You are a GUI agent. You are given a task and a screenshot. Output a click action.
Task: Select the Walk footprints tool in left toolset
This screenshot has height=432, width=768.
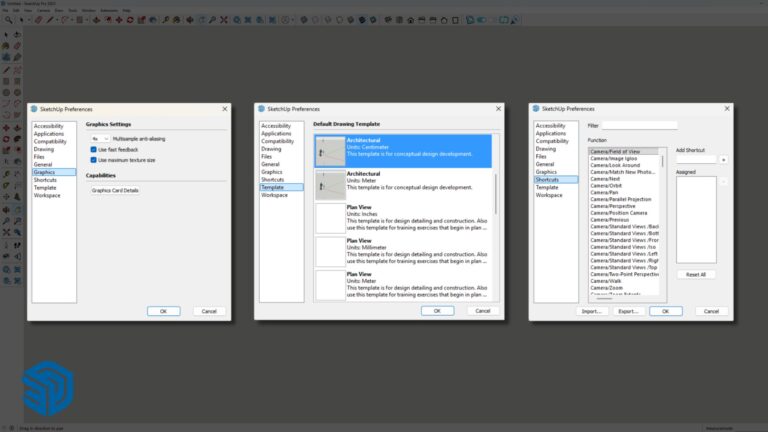click(17, 245)
